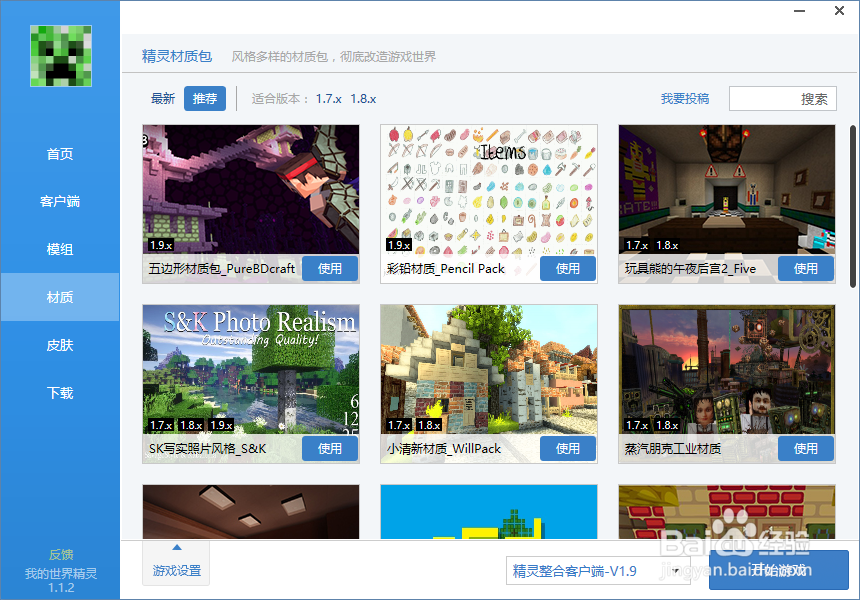
Task: Use the 五边形材质包_PureBDcraft pack
Action: (330, 268)
